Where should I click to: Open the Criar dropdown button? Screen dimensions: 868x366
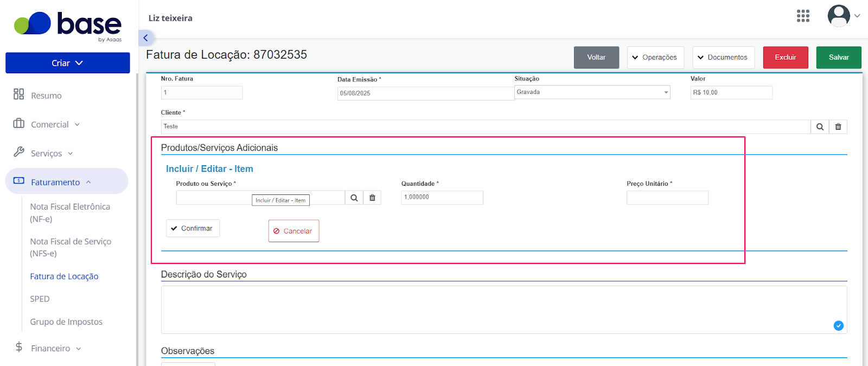click(68, 63)
